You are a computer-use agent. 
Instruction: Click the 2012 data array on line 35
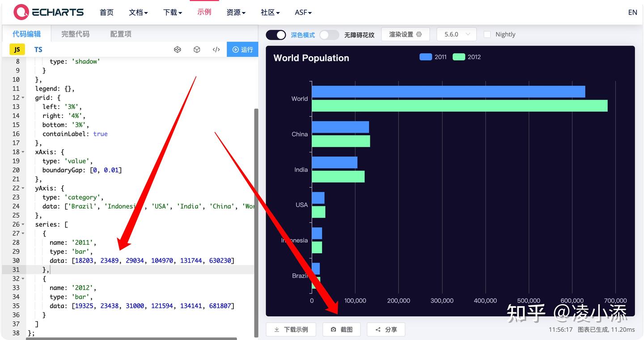coord(153,306)
